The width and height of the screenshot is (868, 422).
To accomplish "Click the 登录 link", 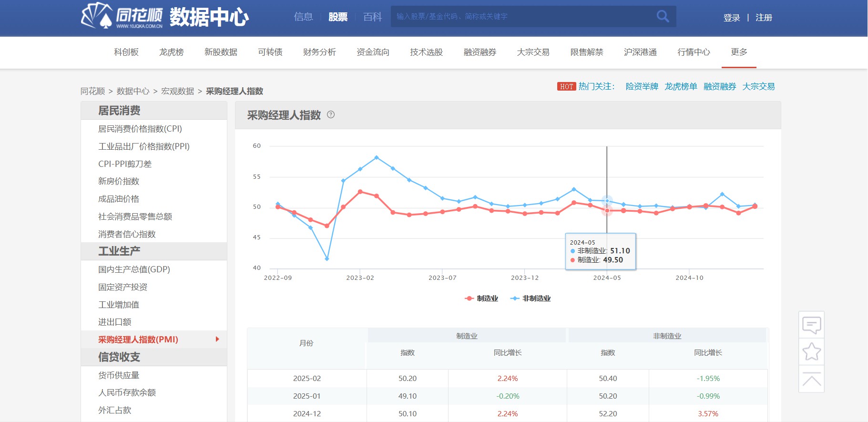I will pos(731,18).
